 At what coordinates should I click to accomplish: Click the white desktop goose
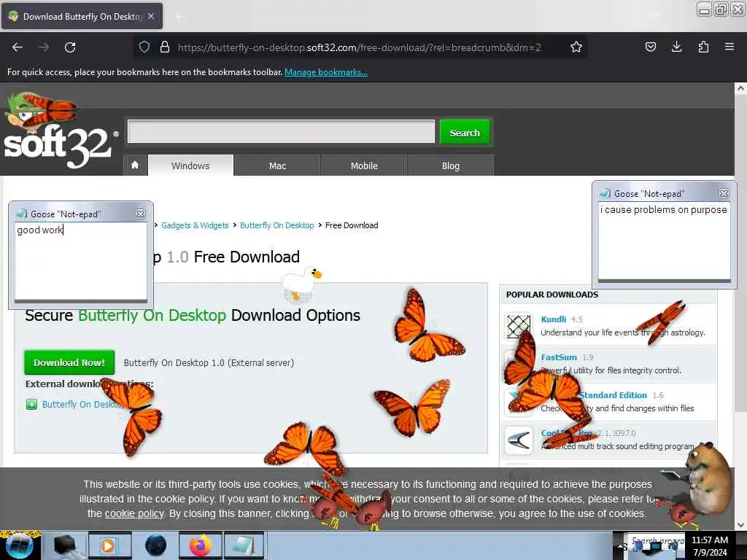tap(301, 284)
